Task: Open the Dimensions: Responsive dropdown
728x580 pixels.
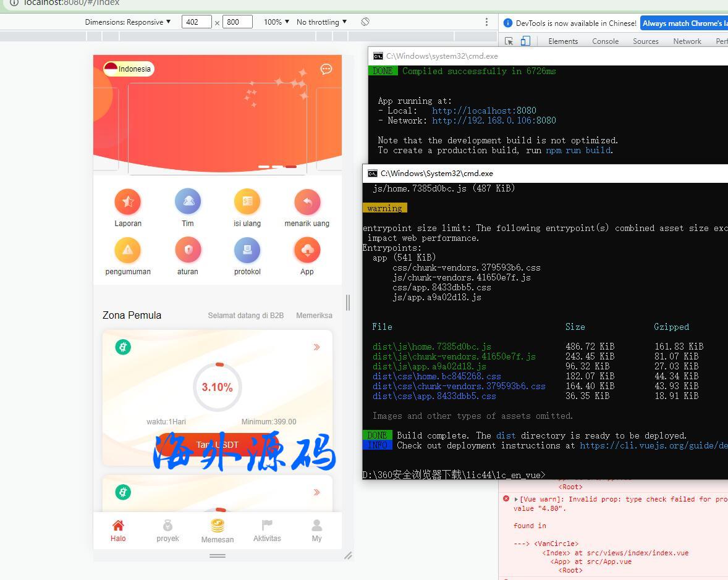Action: click(128, 22)
